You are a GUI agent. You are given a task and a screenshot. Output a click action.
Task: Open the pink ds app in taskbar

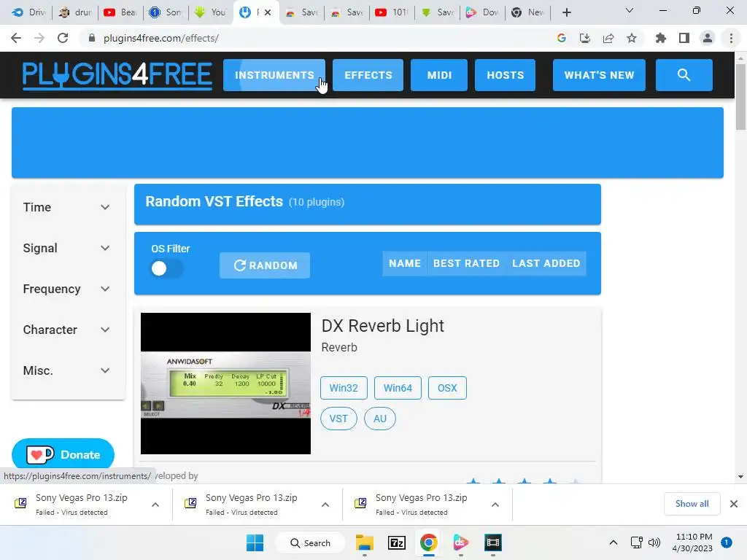pos(461,542)
